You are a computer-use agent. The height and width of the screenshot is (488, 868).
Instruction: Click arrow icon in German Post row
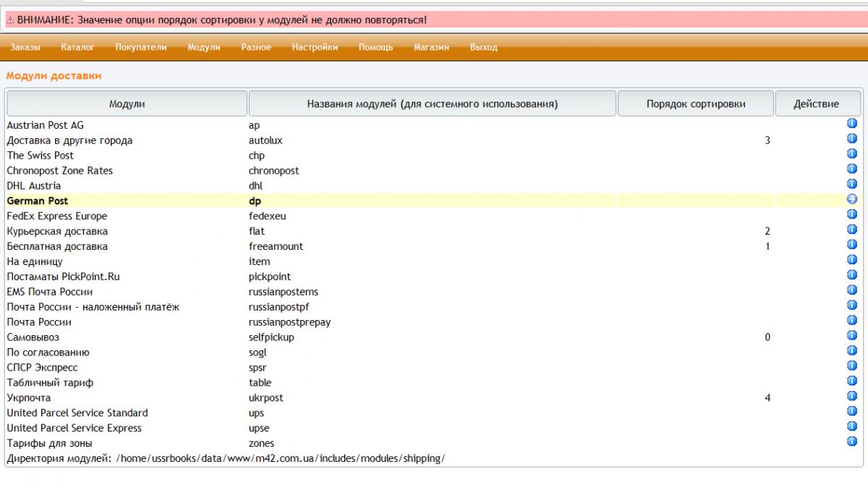click(851, 199)
